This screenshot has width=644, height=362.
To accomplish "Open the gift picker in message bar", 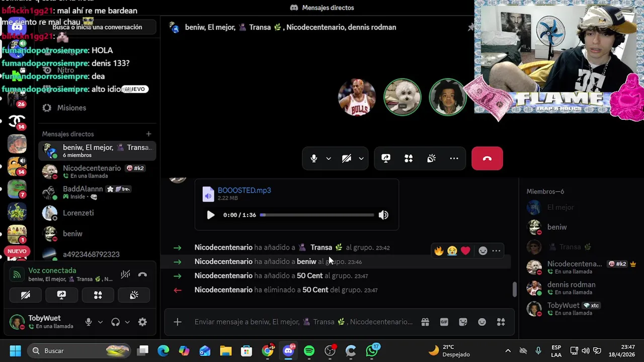I will point(425,322).
